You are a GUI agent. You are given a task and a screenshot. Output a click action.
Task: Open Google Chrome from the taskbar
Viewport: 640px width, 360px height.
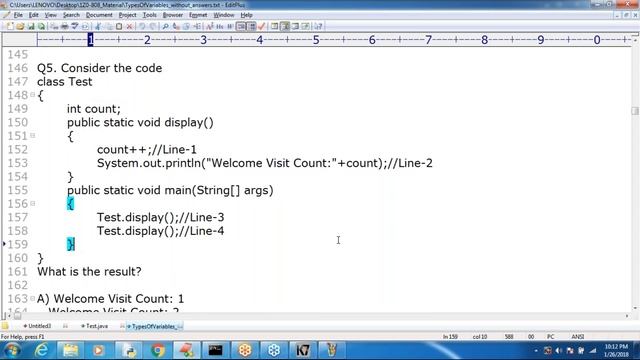coord(158,350)
